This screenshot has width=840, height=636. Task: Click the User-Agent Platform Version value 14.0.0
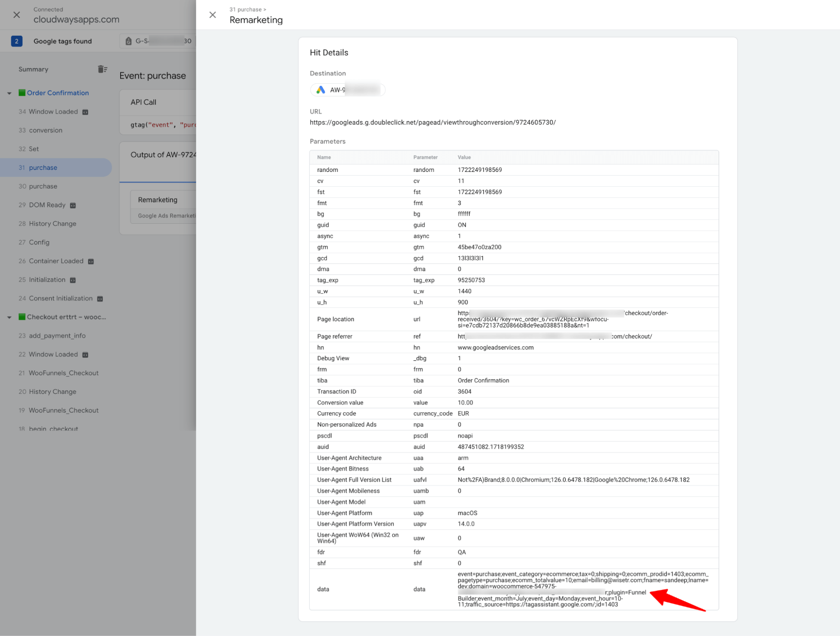466,524
